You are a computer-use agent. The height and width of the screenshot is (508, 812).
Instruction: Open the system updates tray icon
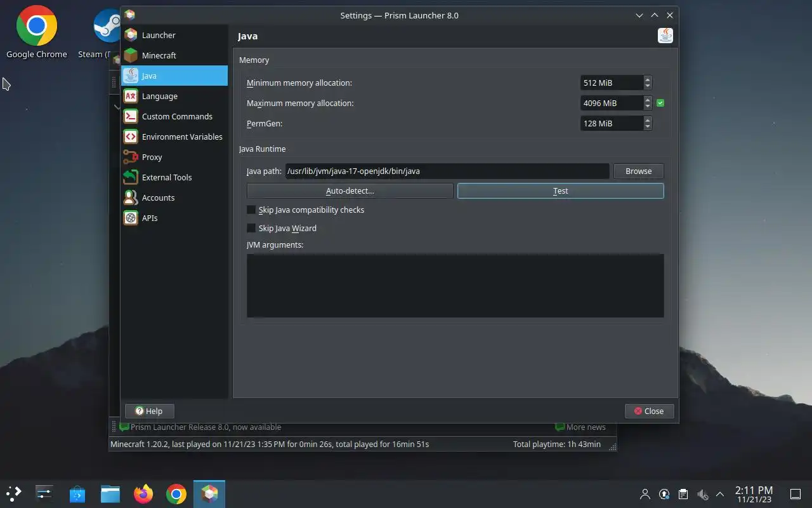pyautogui.click(x=664, y=494)
